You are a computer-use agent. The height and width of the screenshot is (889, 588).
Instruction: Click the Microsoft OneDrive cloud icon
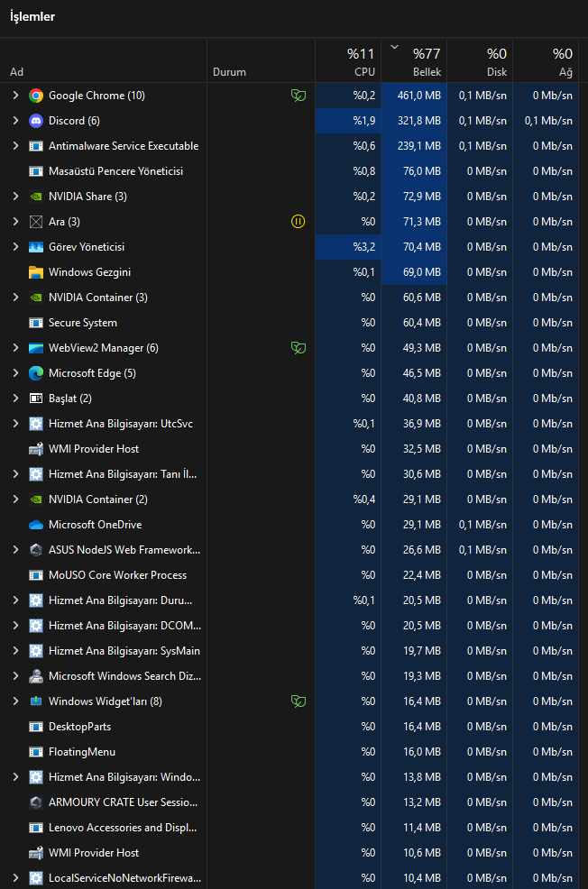[x=36, y=525]
